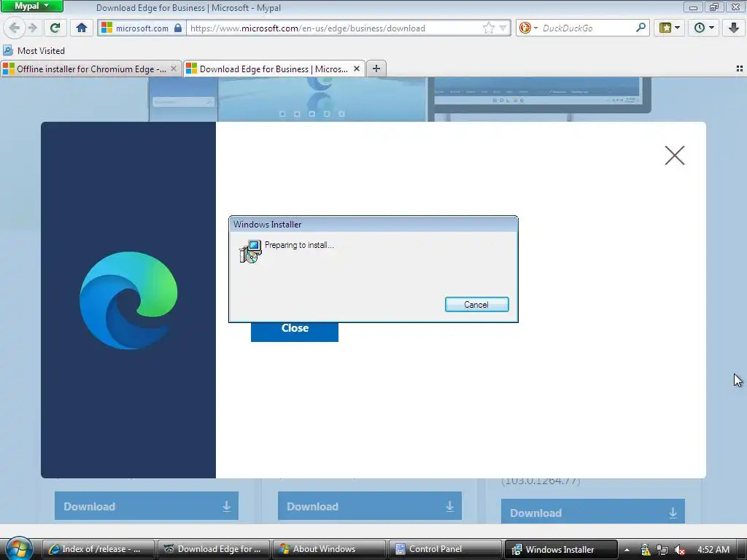Cancel the Windows Installer preparation
Viewport: 747px width, 560px height.
(x=476, y=305)
